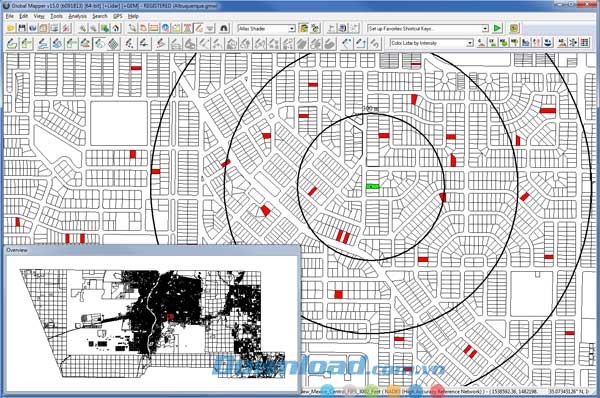Open the Overlay Control Center layers icon
Image resolution: width=600 pixels, height=398 pixels.
tap(44, 28)
